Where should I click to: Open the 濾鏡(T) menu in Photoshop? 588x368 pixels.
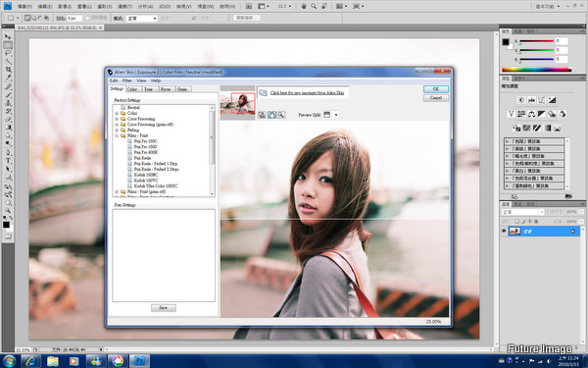[124, 7]
